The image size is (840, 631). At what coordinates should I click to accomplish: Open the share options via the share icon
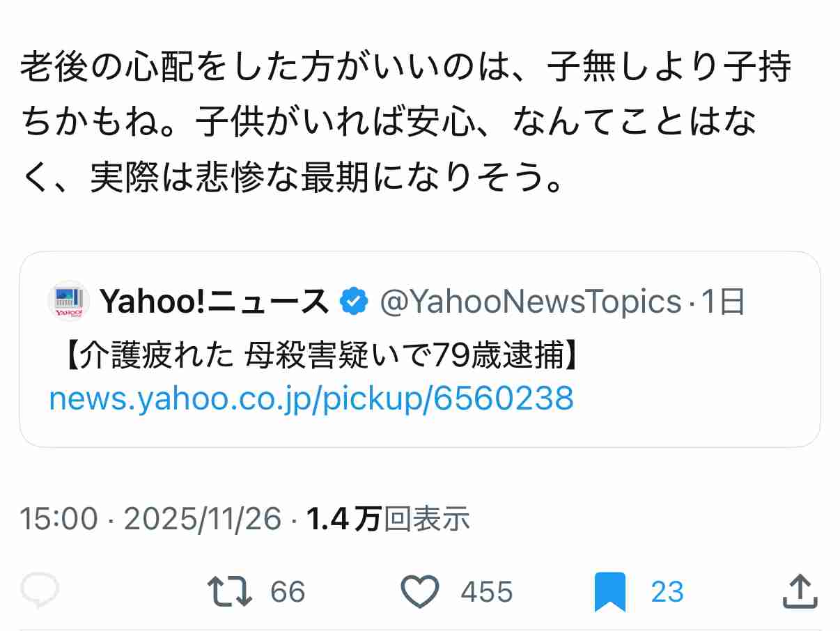(800, 591)
